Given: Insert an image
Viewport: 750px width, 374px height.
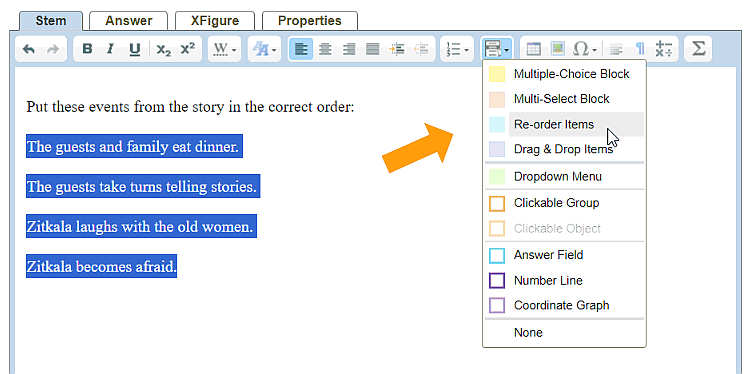Looking at the screenshot, I should point(557,49).
